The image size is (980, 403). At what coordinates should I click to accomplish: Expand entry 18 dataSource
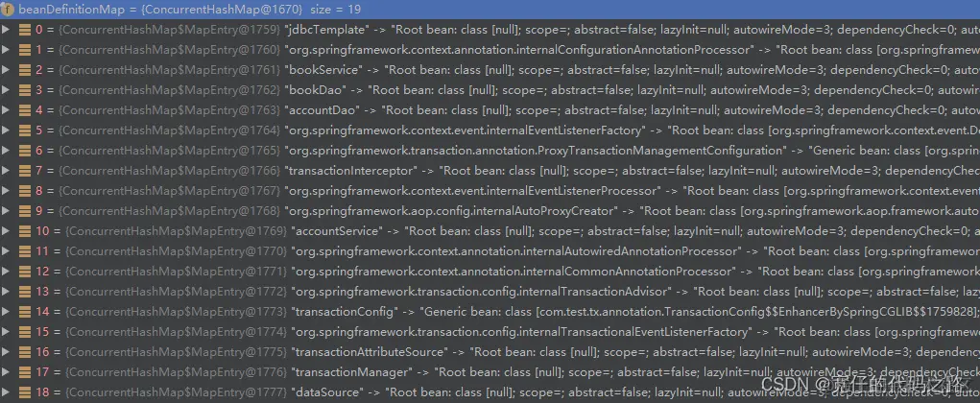click(x=6, y=392)
